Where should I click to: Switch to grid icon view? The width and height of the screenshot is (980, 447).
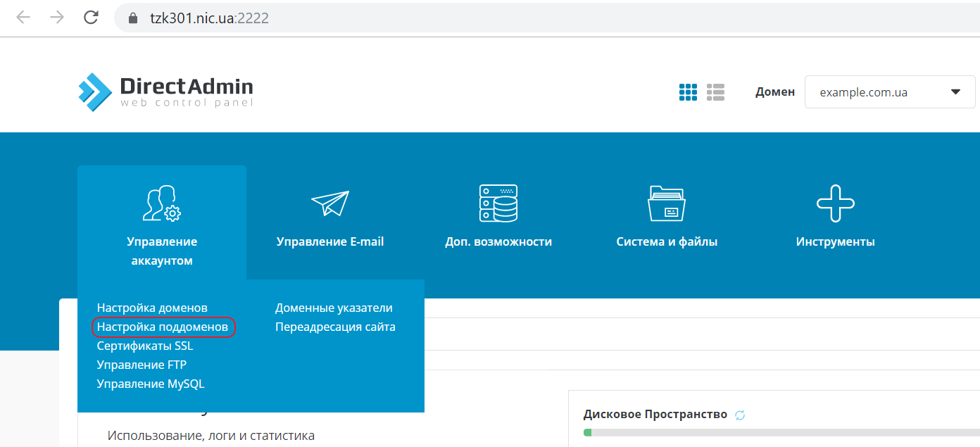tap(688, 92)
